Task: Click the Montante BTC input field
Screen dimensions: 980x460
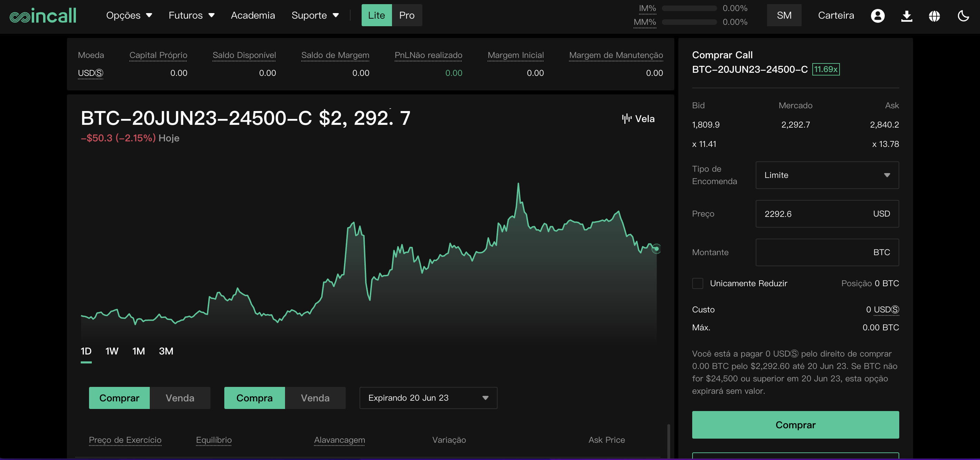Action: 827,252
